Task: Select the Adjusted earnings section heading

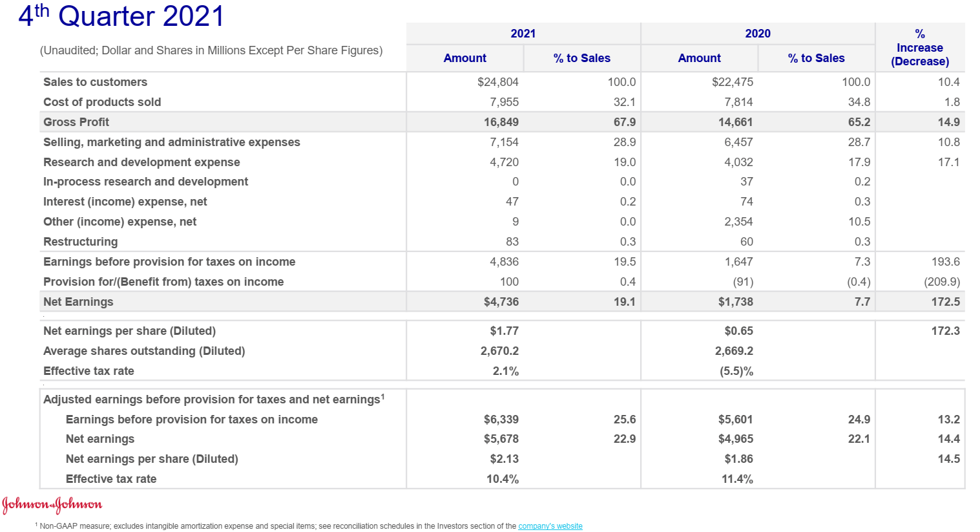Action: coord(213,399)
